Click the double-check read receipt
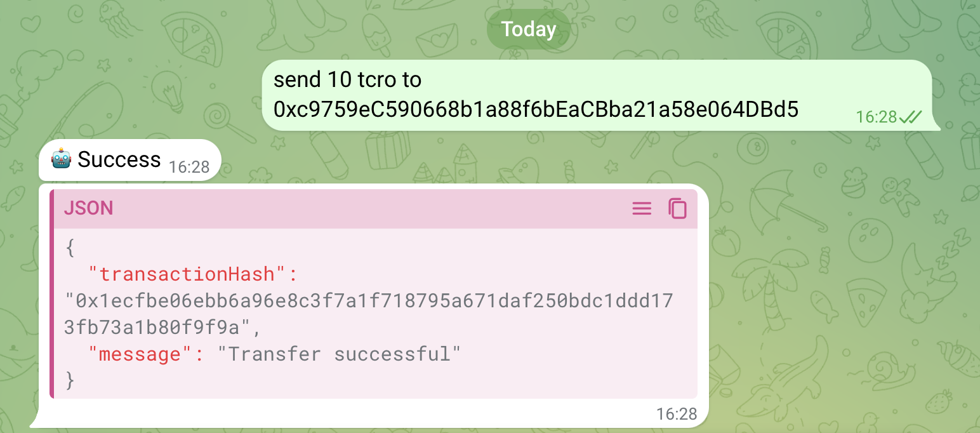Viewport: 980px width, 433px height. tap(910, 117)
